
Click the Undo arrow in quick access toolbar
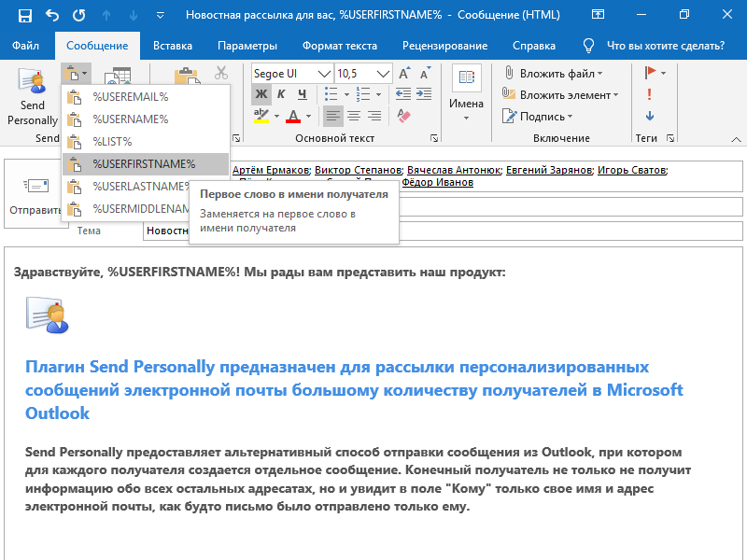51,16
